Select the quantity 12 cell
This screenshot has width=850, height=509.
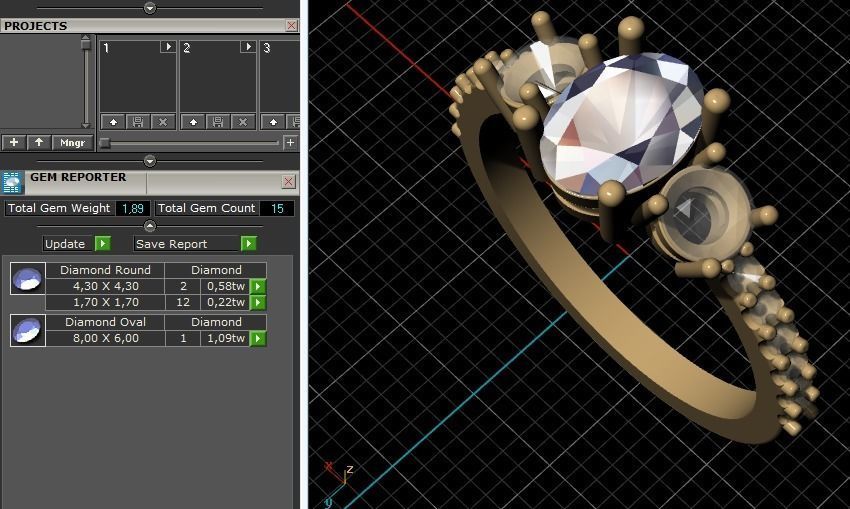coord(183,302)
